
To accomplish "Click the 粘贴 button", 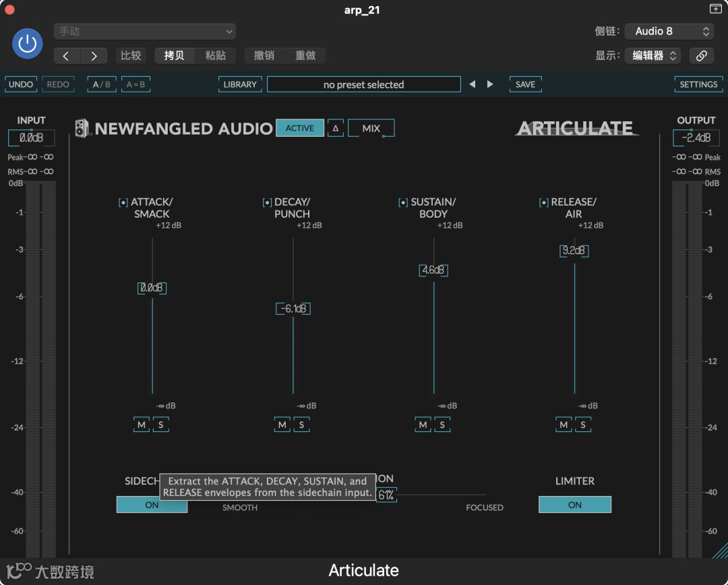I will click(x=216, y=56).
